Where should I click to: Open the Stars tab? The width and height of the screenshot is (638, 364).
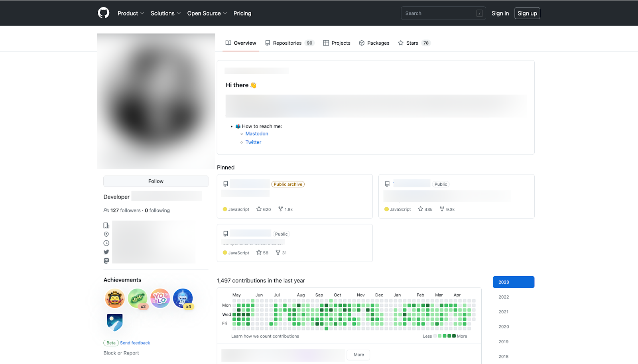[411, 43]
